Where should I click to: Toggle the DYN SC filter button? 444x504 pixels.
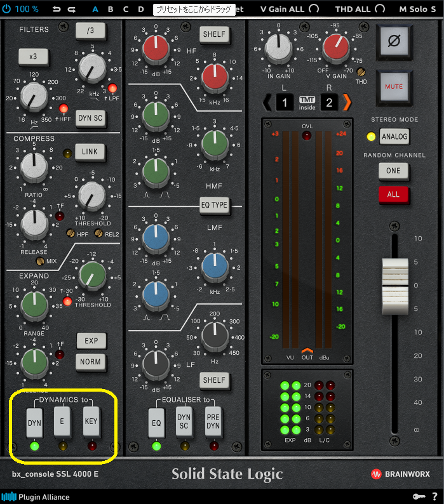point(90,118)
